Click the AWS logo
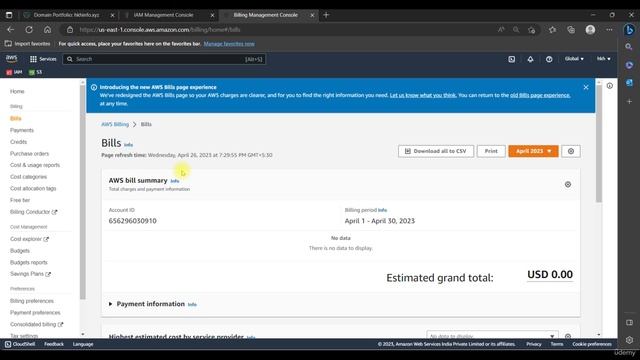The height and width of the screenshot is (360, 640). point(12,59)
